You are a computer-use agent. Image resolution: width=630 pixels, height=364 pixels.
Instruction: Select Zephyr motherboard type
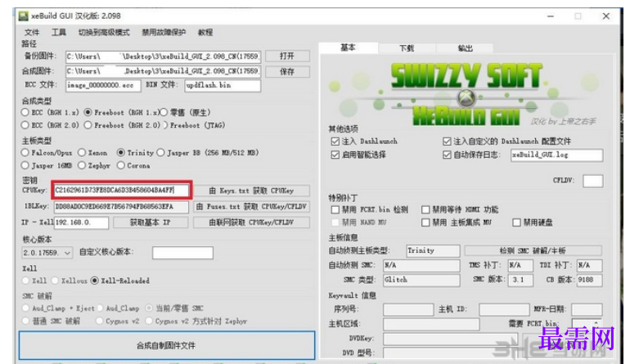pyautogui.click(x=82, y=165)
